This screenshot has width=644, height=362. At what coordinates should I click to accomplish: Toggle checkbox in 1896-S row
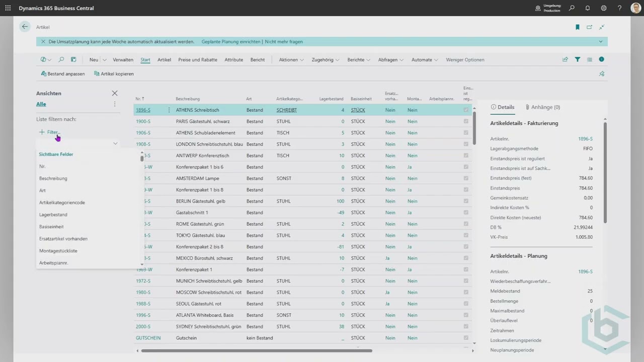[466, 110]
